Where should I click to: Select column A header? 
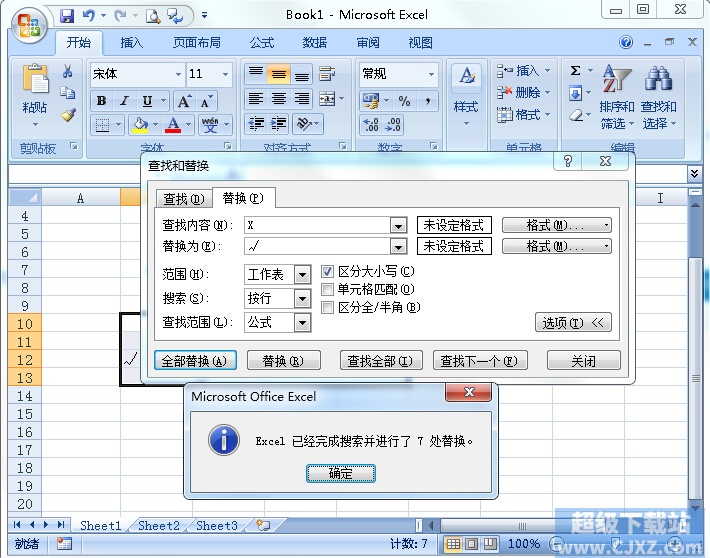80,198
